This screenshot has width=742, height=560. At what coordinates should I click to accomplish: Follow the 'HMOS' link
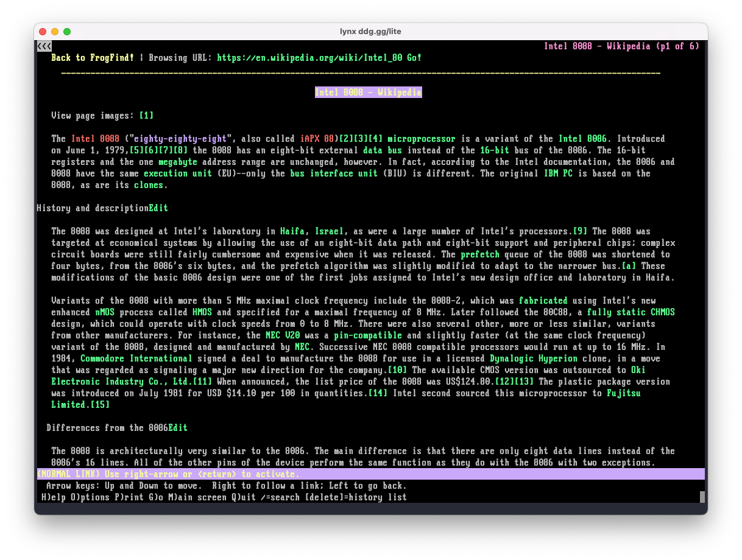202,312
